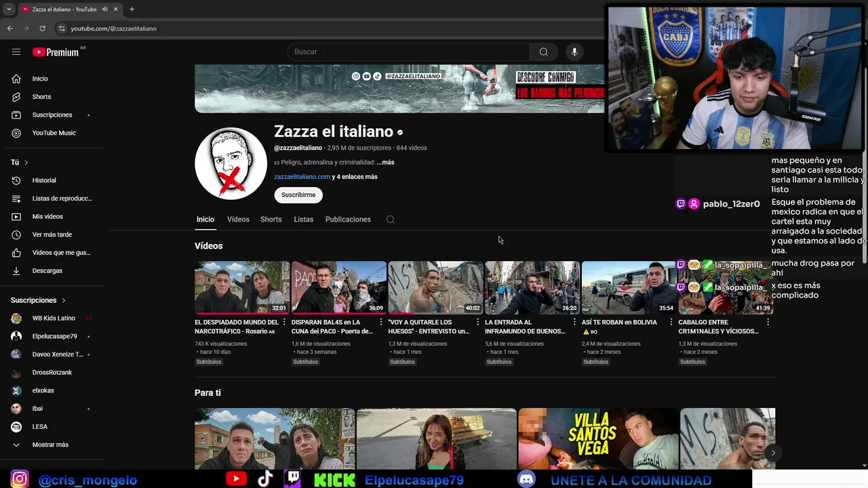Image resolution: width=868 pixels, height=488 pixels.
Task: Search within channel magnifier icon
Action: tap(391, 220)
